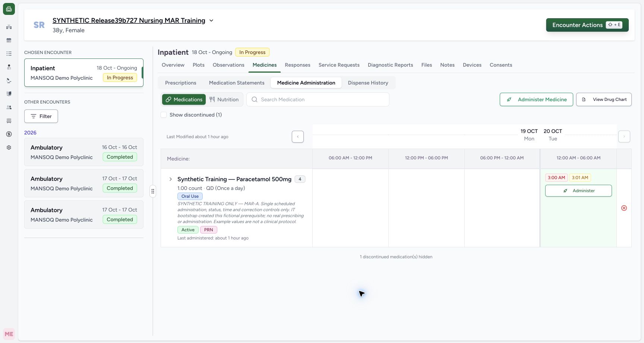Viewport: 644px width, 343px height.
Task: Open the doctor icon in the sidebar
Action: [9, 67]
